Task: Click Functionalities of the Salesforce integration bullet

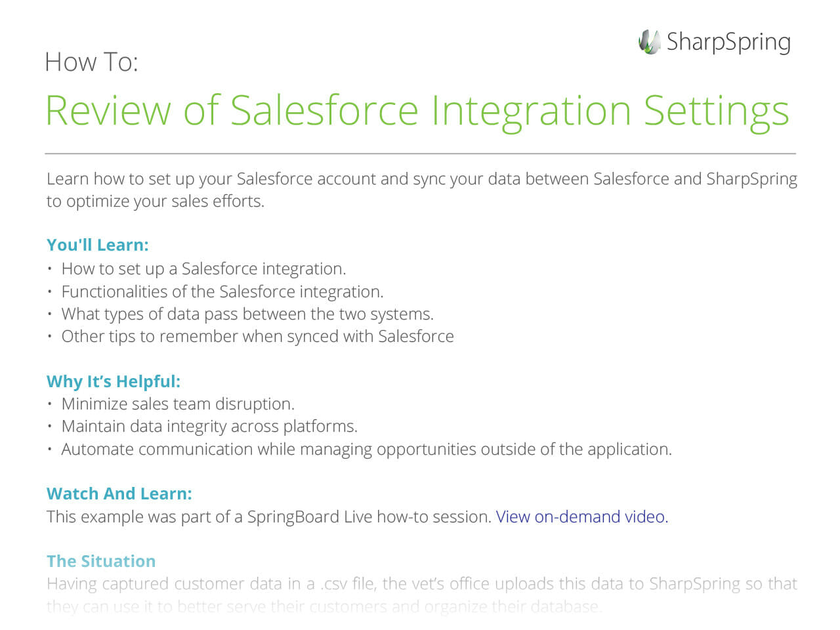Action: pyautogui.click(x=222, y=291)
